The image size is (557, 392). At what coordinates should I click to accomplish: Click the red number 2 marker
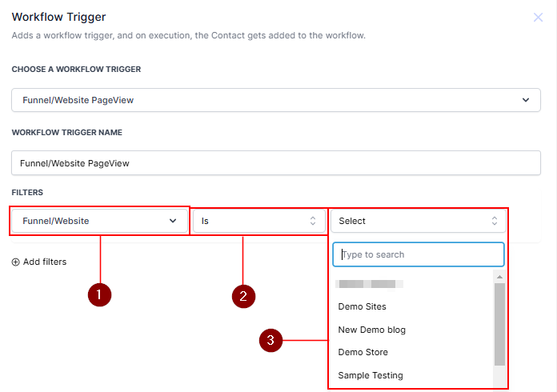pyautogui.click(x=243, y=296)
